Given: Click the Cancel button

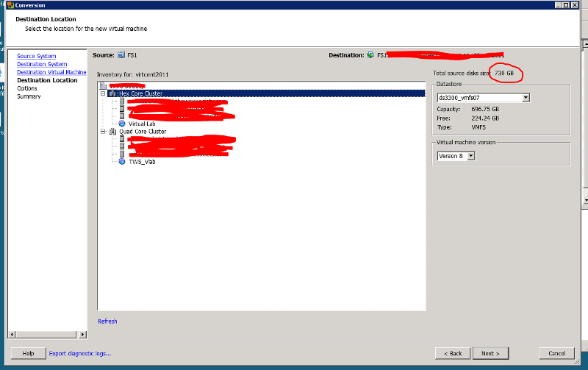Looking at the screenshot, I should (557, 354).
